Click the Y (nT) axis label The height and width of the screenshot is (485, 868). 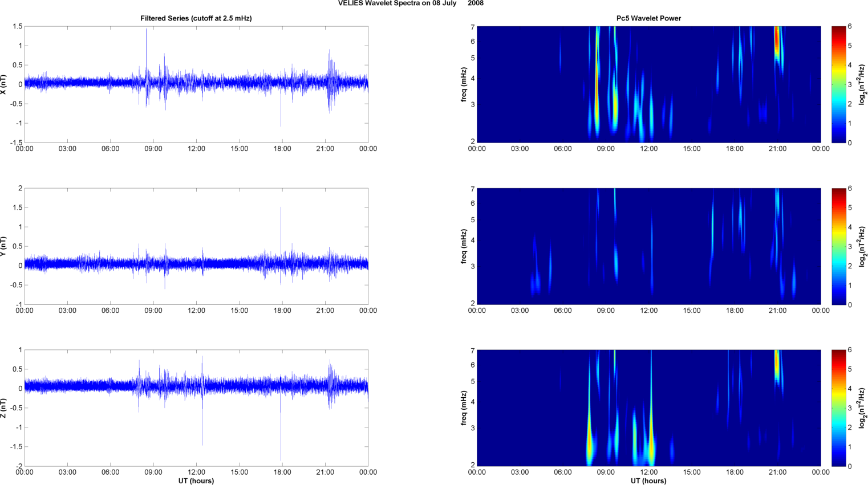[3, 246]
